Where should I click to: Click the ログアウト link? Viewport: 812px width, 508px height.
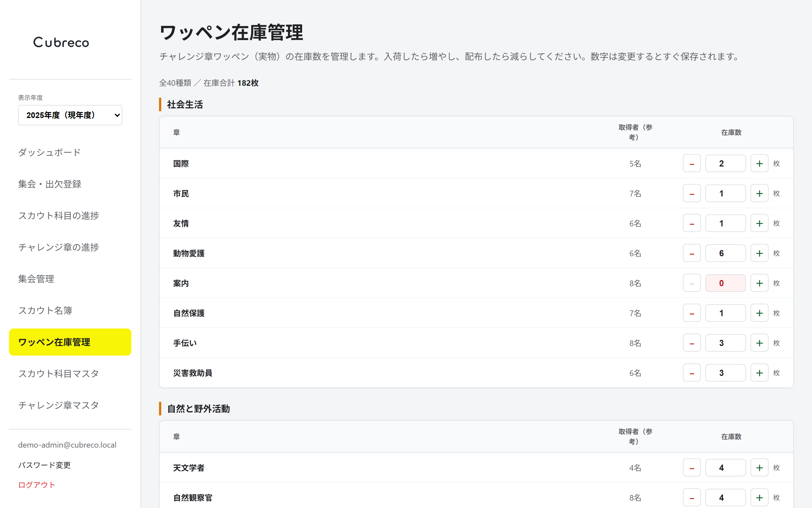tap(37, 485)
